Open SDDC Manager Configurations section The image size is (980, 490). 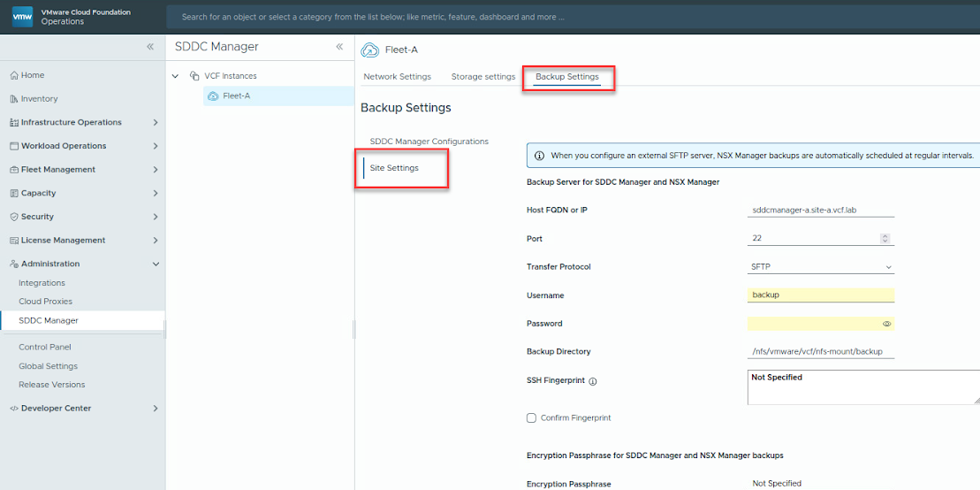click(429, 142)
